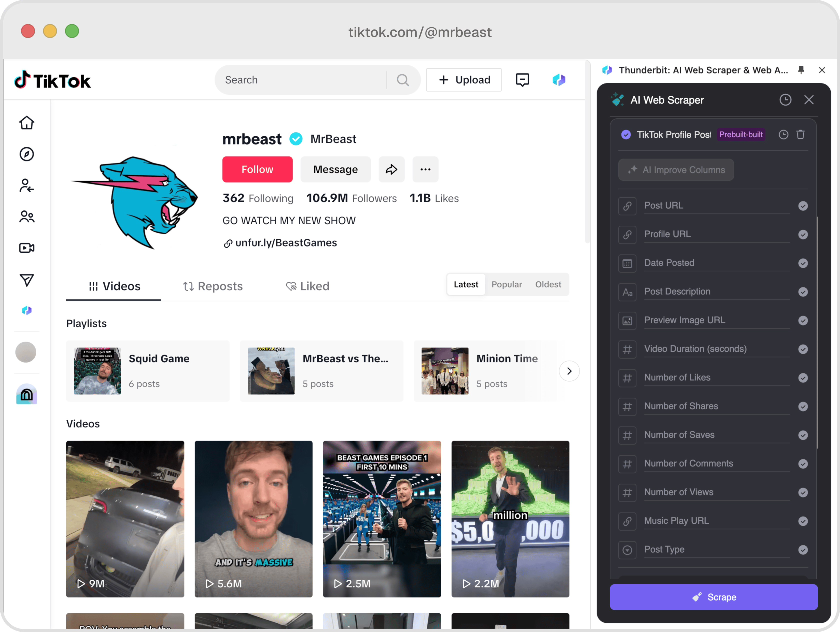The width and height of the screenshot is (840, 632).
Task: Click the red Follow button
Action: (x=257, y=169)
